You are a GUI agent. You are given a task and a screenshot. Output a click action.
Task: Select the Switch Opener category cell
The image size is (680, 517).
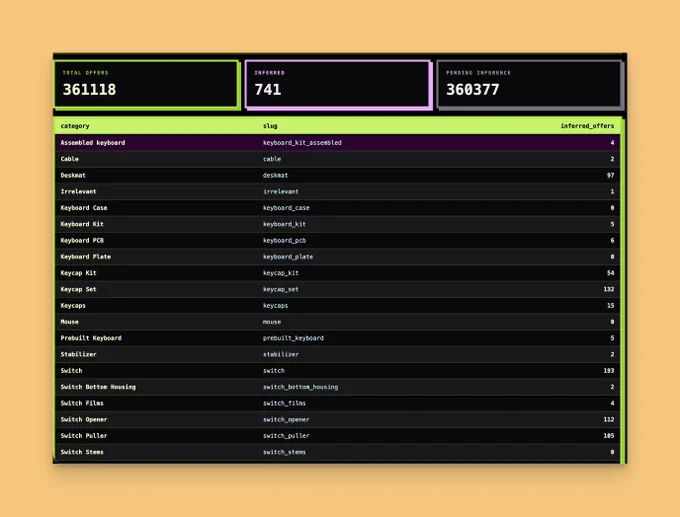coord(84,419)
